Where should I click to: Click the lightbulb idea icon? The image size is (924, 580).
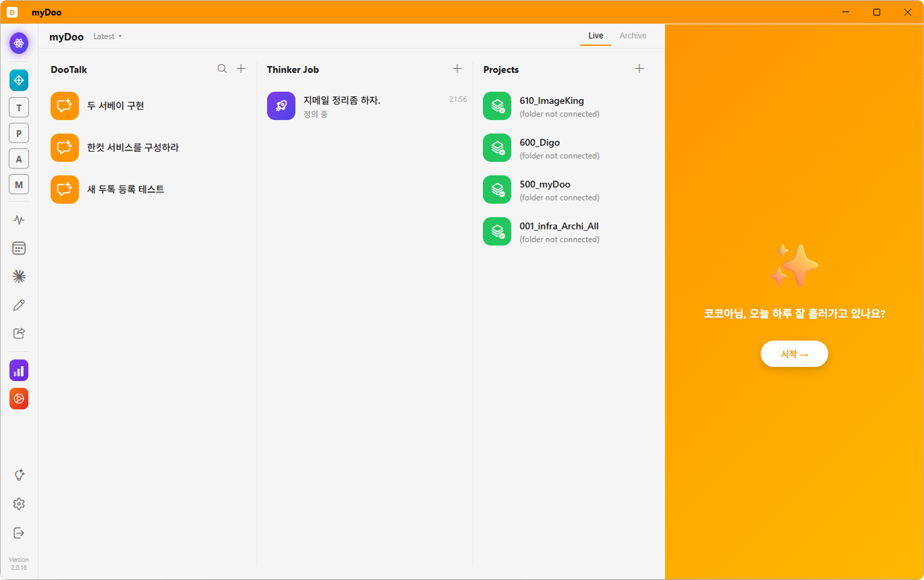click(19, 475)
